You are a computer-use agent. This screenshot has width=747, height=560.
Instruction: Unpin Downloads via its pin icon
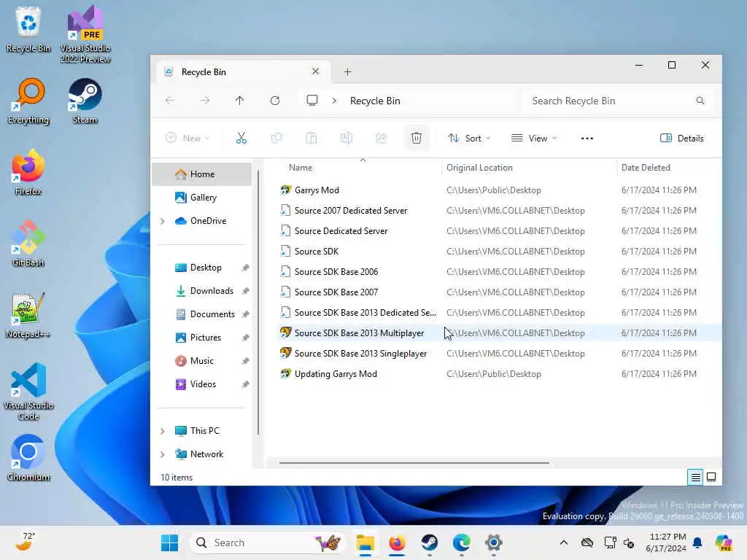245,291
